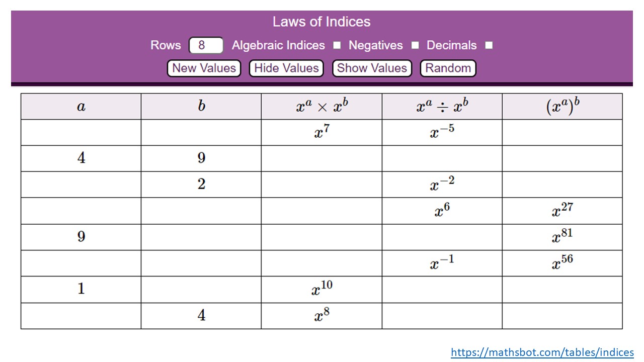
Task: Click the x^a ÷ x^b column header
Action: (442, 107)
